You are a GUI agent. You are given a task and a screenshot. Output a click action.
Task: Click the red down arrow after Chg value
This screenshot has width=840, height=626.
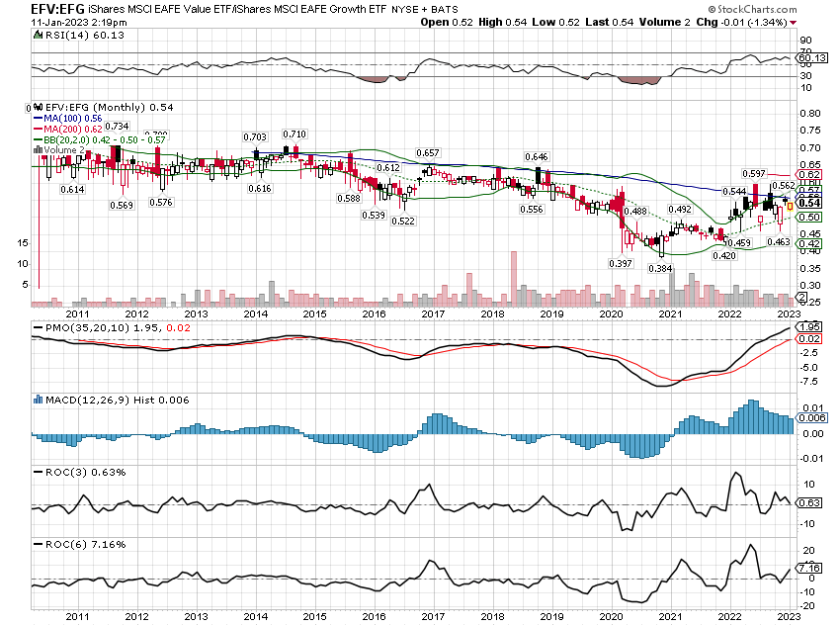[x=793, y=23]
